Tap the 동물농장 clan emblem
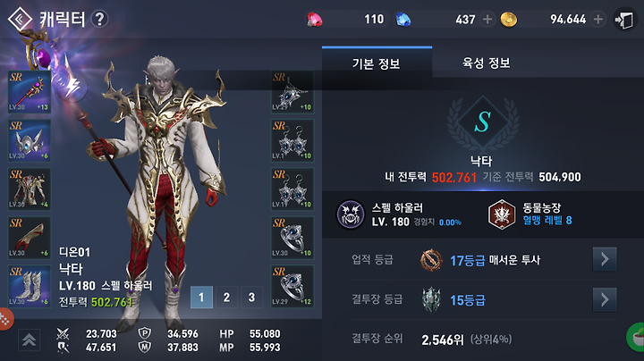 click(x=502, y=214)
